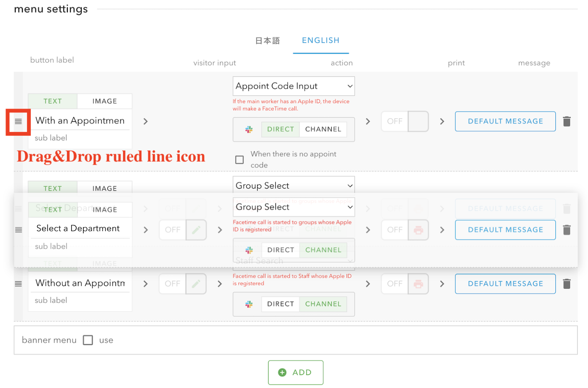
Task: Open the Group Select dropdown
Action: pyautogui.click(x=294, y=207)
